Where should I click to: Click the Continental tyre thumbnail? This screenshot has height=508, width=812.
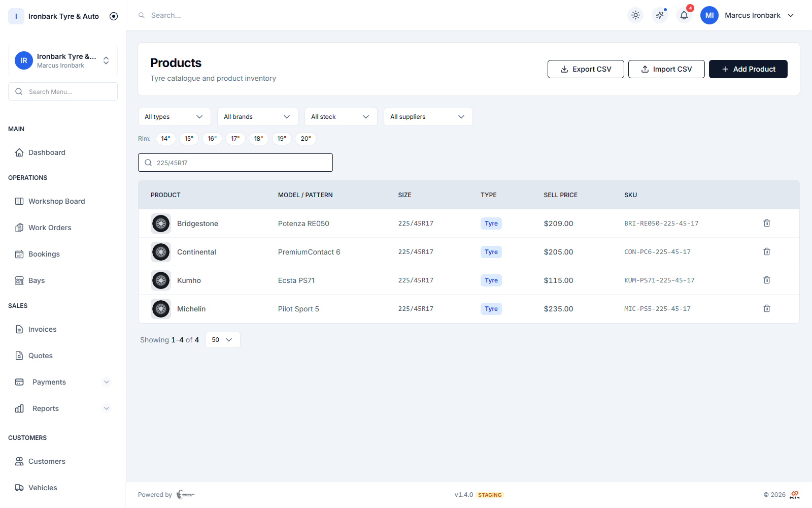[161, 252]
